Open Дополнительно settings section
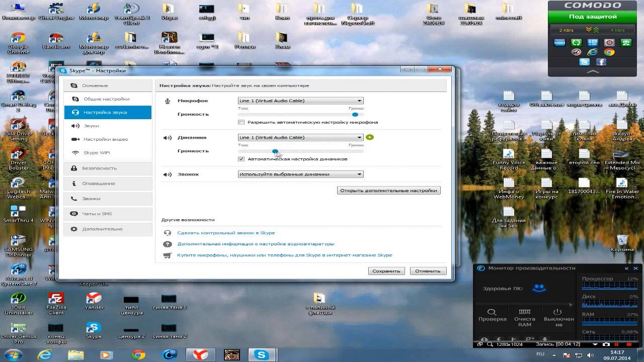The height and width of the screenshot is (362, 644). pos(108,229)
